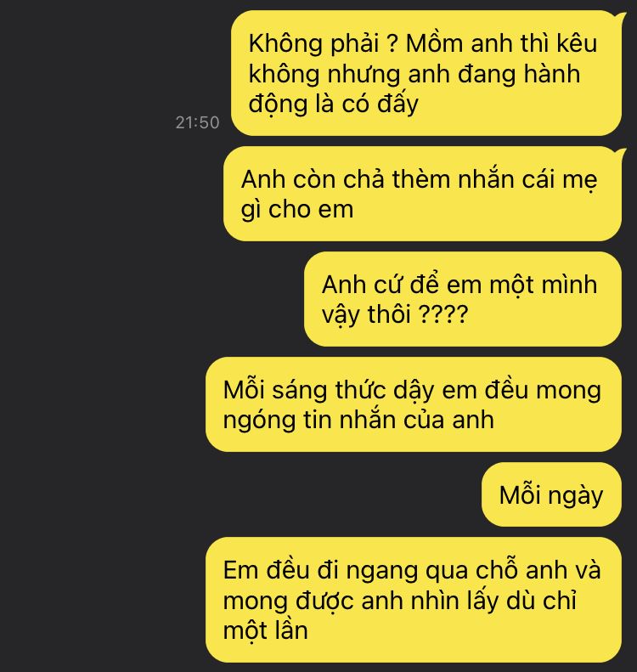Click the line "không nhưng anh đang hành"
Screen dimensions: 637x672
point(414,74)
